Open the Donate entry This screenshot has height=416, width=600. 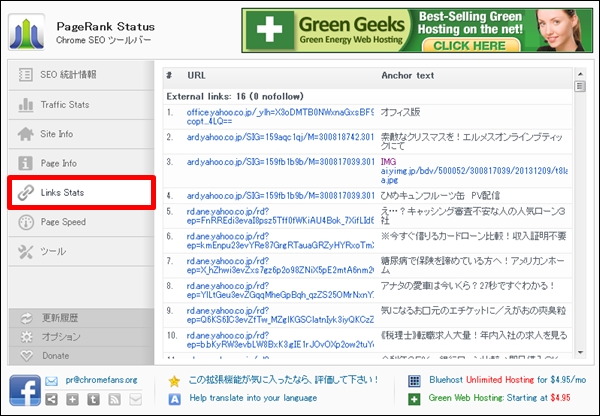[81, 356]
